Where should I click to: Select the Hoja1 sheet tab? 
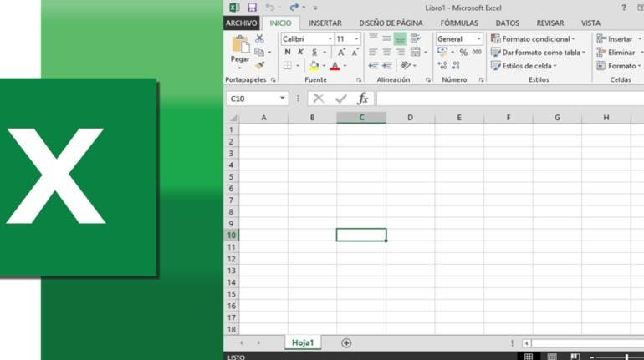coord(302,343)
